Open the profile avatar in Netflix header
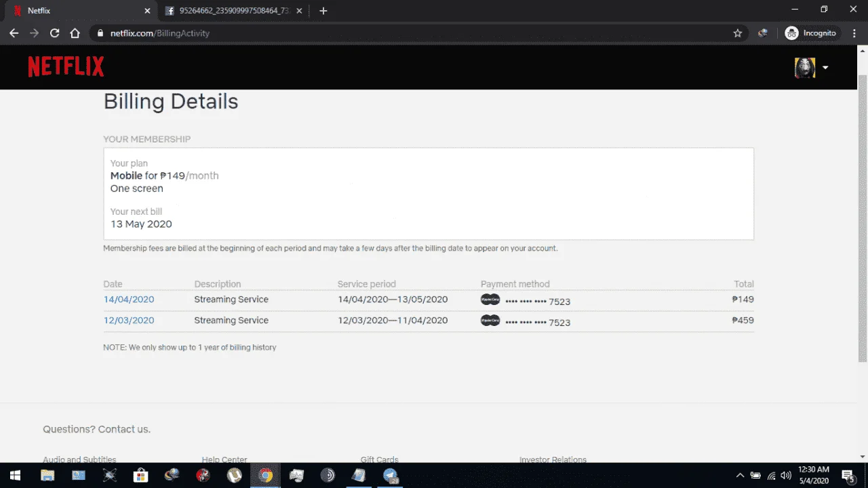Viewport: 868px width, 488px height. (804, 67)
